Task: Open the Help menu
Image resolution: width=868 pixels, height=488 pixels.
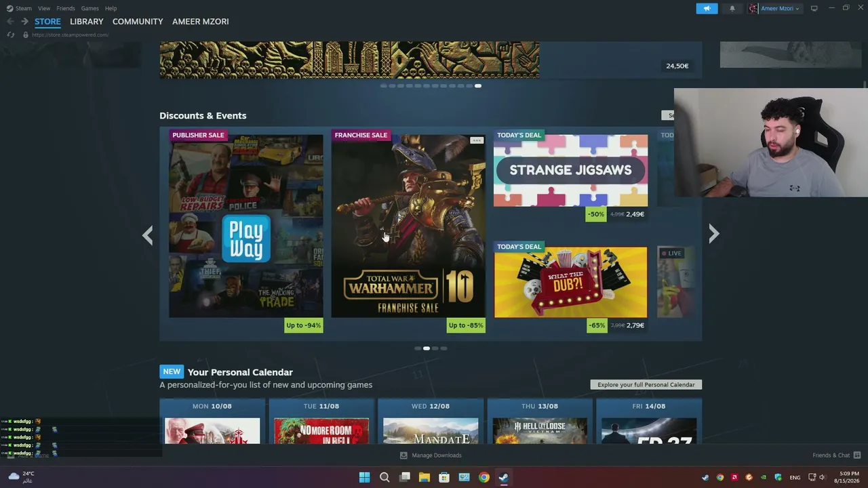Action: [x=111, y=8]
